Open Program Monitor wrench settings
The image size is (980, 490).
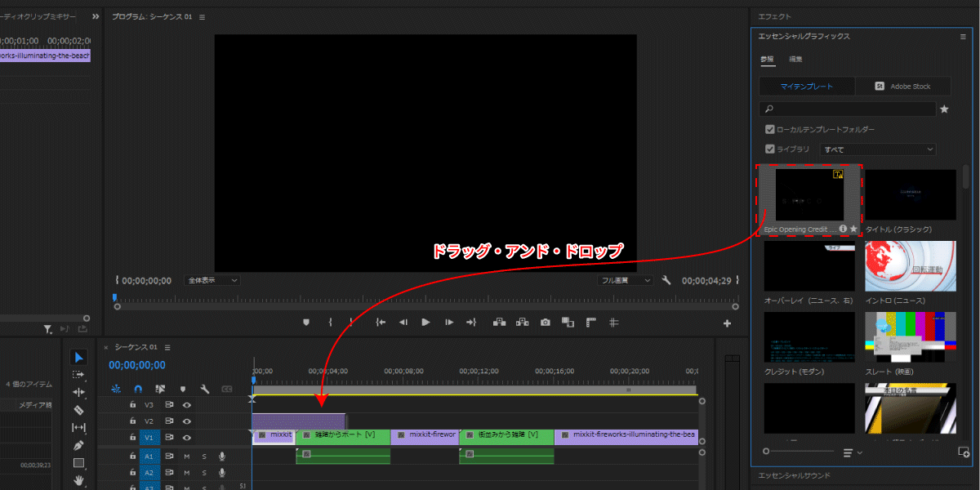666,280
